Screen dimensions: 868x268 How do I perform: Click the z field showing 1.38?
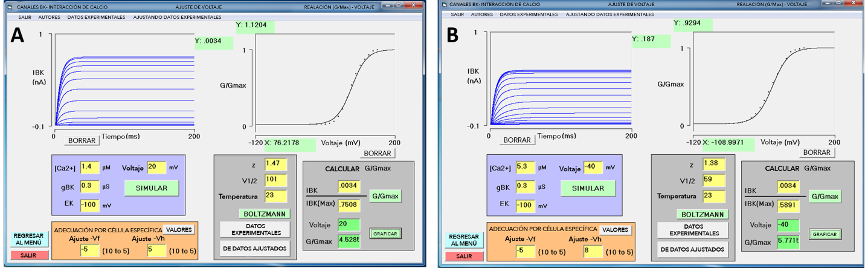(713, 163)
